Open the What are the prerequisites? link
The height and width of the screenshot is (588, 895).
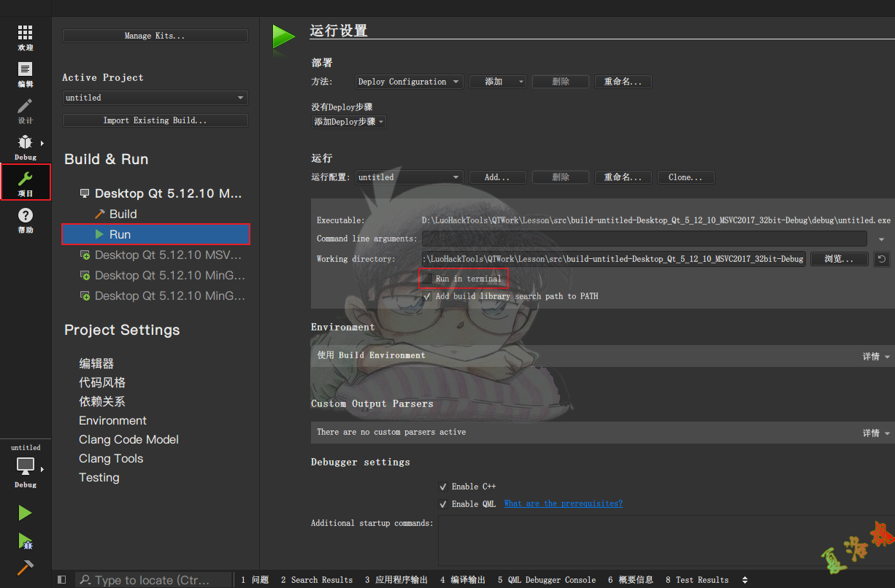[x=563, y=503]
